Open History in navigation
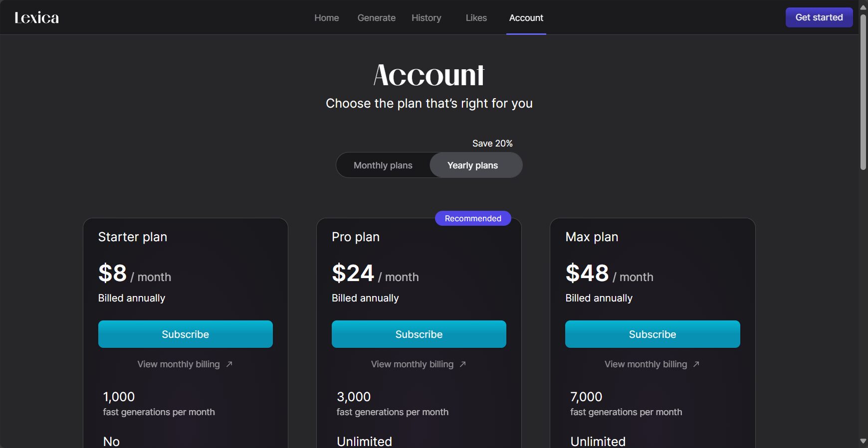The image size is (868, 448). tap(427, 18)
